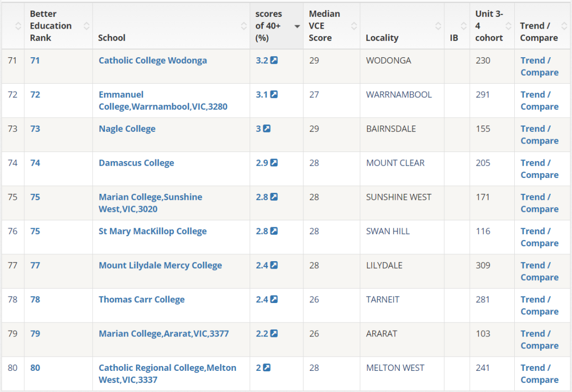This screenshot has width=572, height=392.
Task: Open Marian College Sunshine West link
Action: click(150, 203)
